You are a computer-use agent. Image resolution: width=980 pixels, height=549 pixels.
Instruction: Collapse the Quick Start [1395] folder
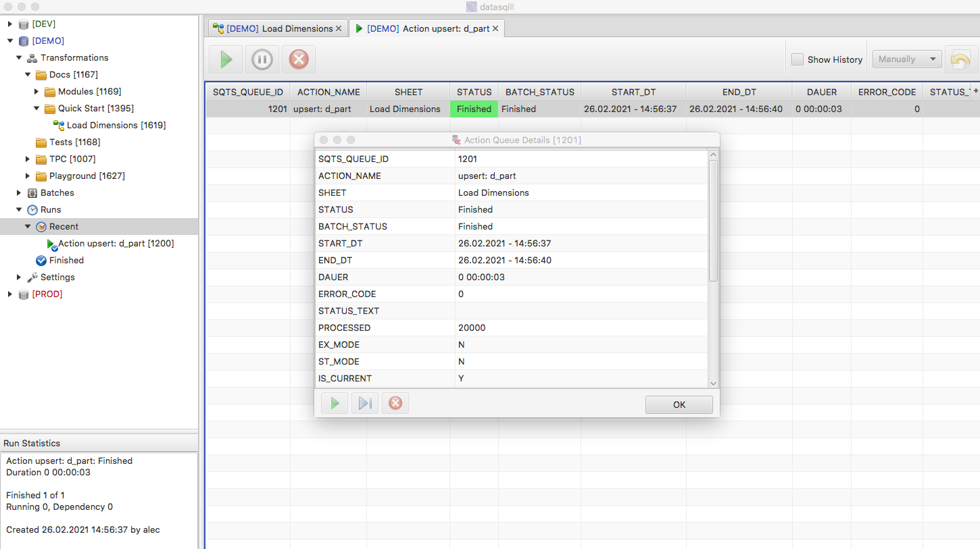[x=36, y=109]
